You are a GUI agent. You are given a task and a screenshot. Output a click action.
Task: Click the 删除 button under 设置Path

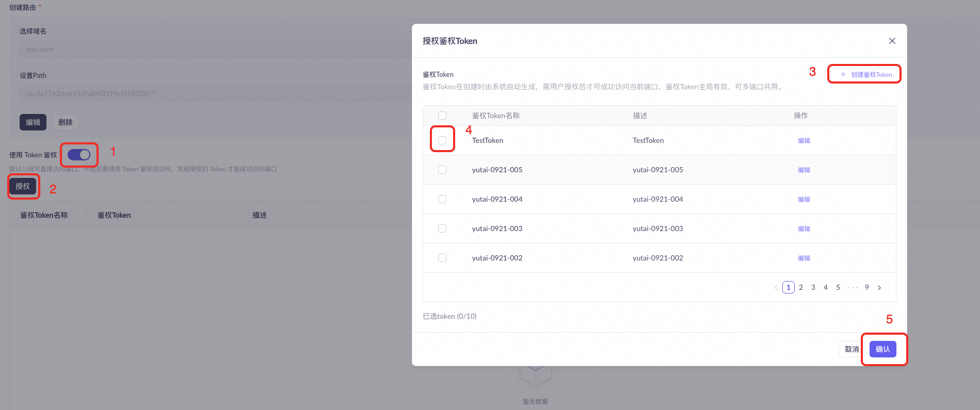point(66,122)
